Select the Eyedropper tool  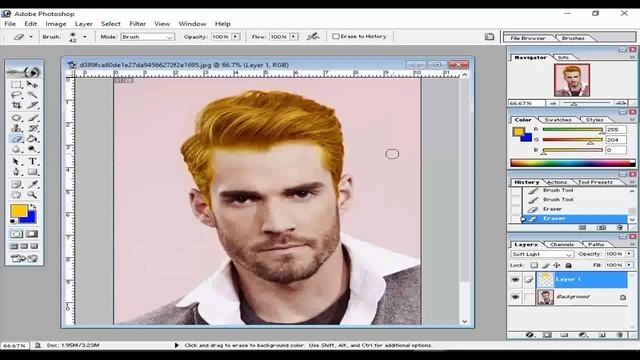pos(32,184)
